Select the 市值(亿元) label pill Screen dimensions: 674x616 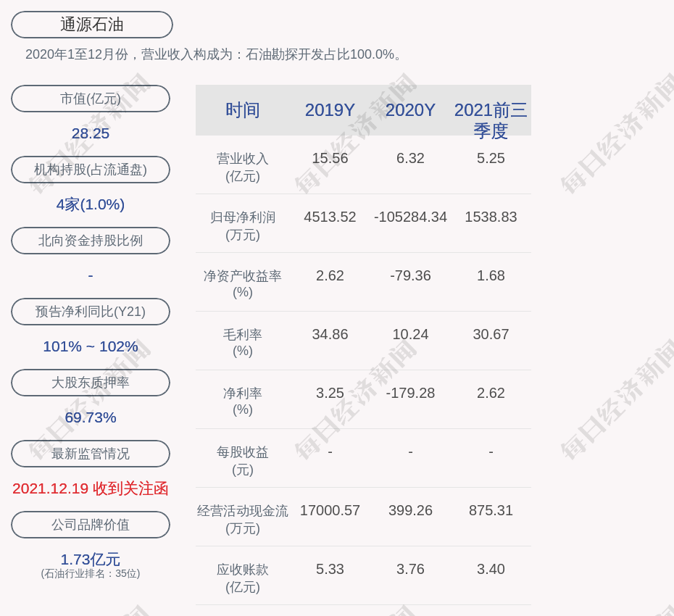pos(91,99)
